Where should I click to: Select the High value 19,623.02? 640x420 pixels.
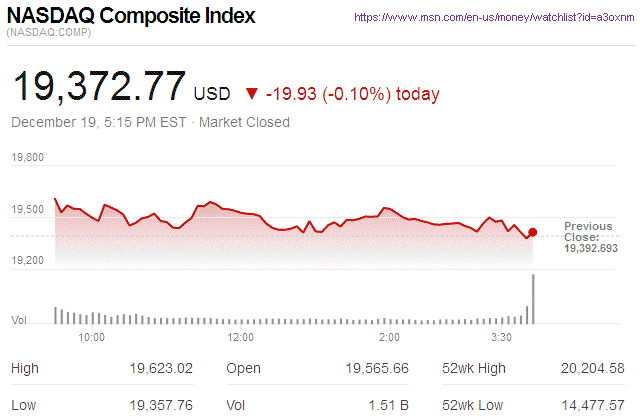[x=160, y=369]
